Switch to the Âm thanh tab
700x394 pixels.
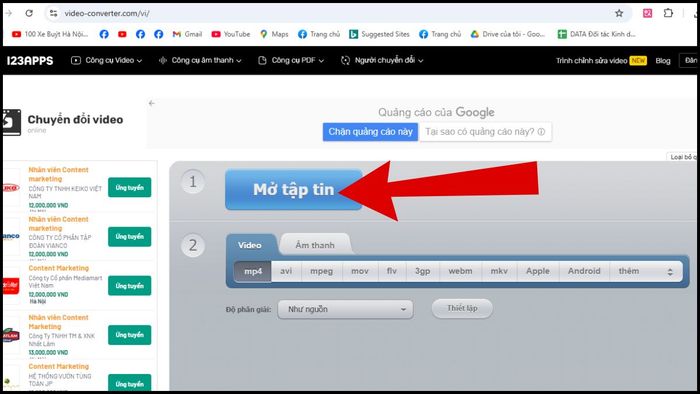point(315,245)
